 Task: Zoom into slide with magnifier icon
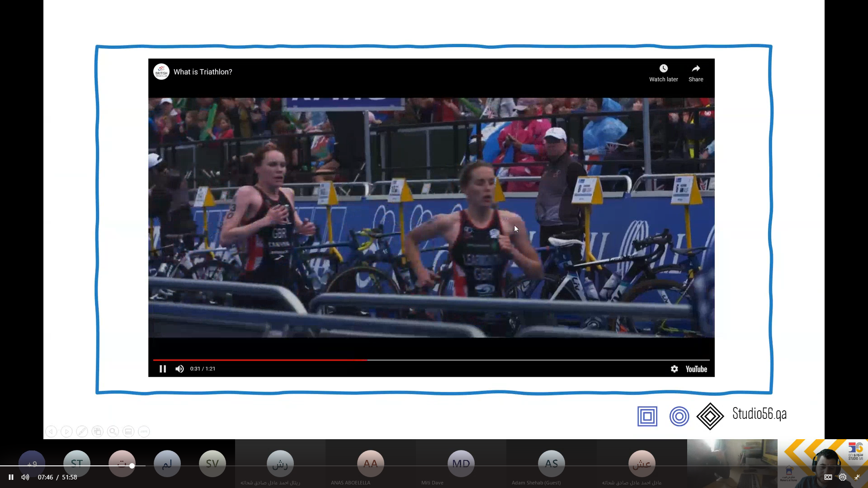coord(113,432)
